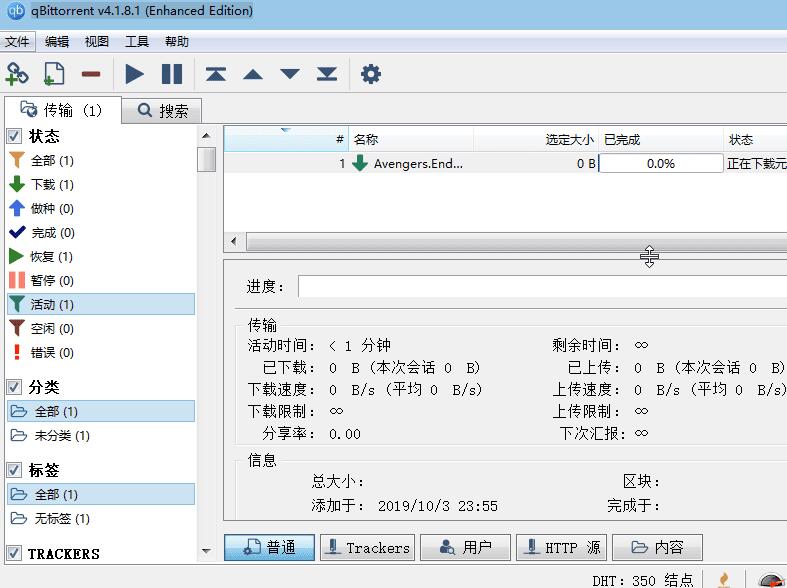Viewport: 787px width, 588px height.
Task: Click the red delete torrent icon
Action: coord(91,74)
